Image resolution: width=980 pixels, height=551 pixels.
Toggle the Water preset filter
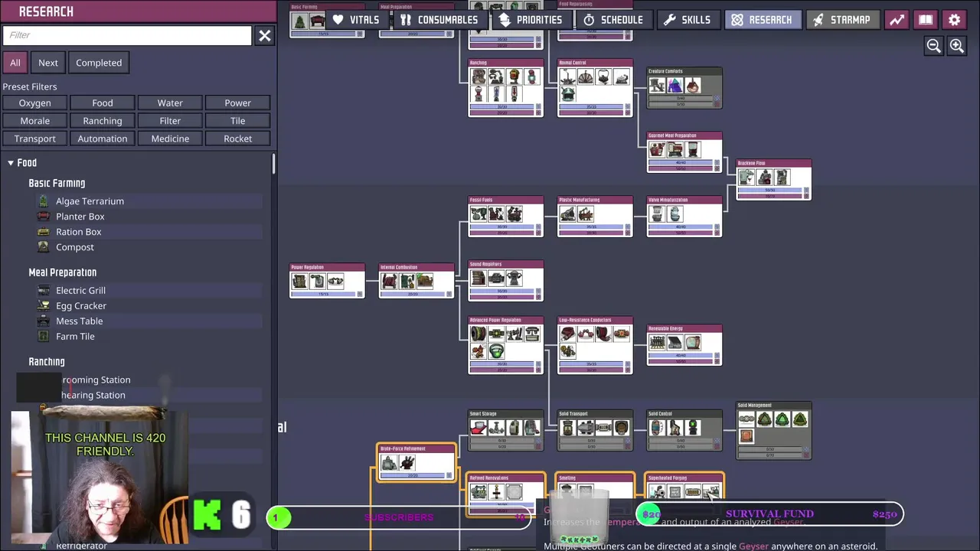click(170, 103)
